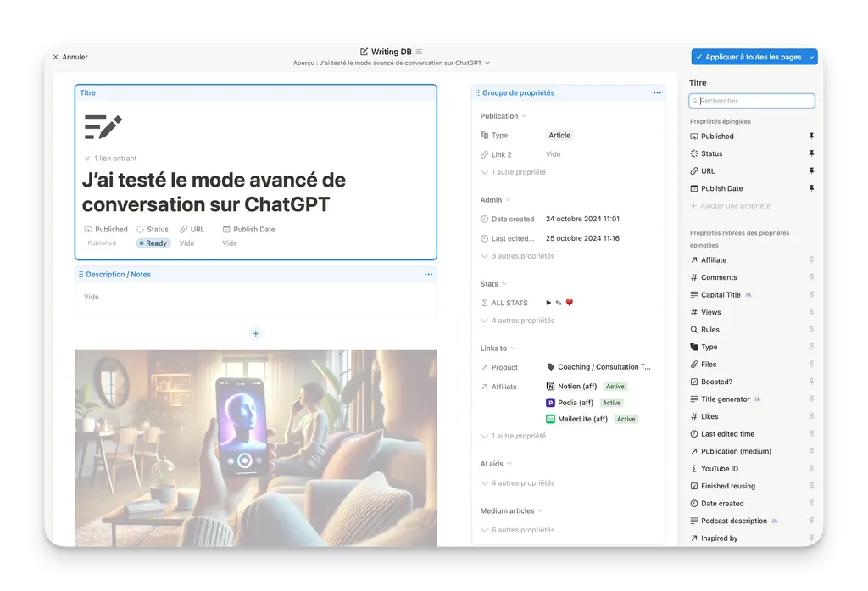The image size is (868, 591).
Task: Unpin the Status property
Action: click(811, 153)
